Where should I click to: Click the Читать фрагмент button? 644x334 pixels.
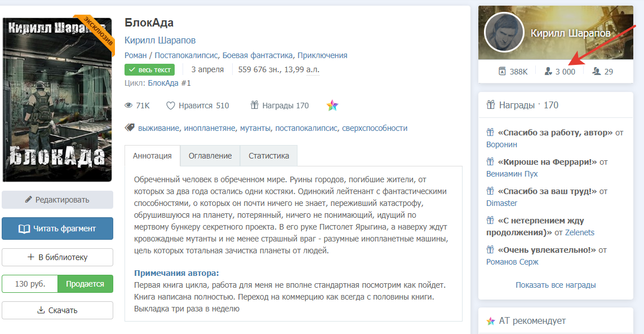click(x=57, y=228)
